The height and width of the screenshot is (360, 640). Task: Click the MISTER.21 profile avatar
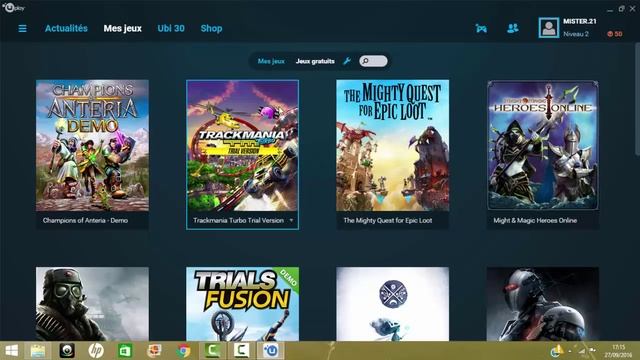click(549, 28)
